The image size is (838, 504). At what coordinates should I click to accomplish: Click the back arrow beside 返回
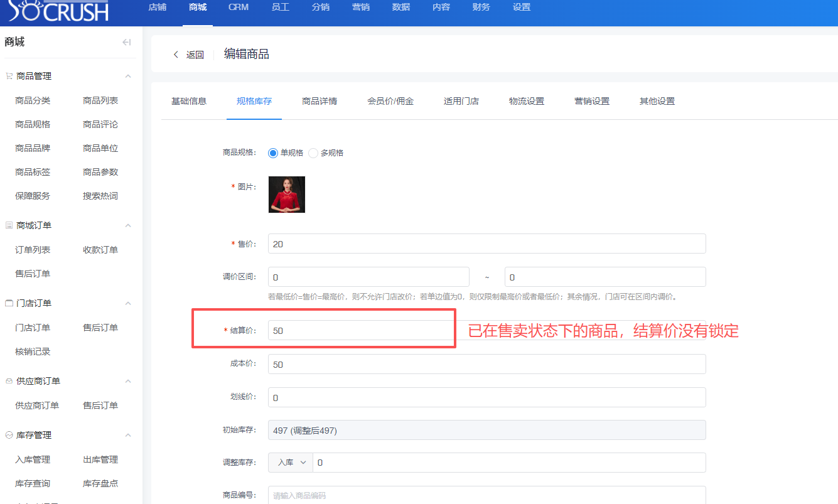[176, 55]
